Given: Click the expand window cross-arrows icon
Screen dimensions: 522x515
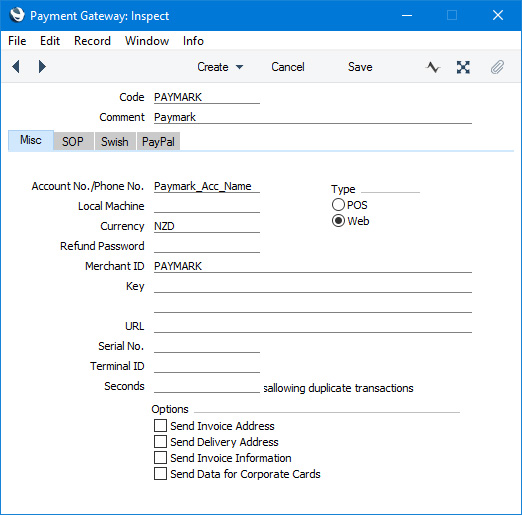Looking at the screenshot, I should [463, 67].
